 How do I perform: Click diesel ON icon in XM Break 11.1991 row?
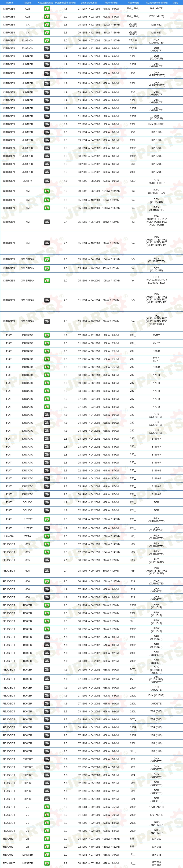tap(47, 300)
